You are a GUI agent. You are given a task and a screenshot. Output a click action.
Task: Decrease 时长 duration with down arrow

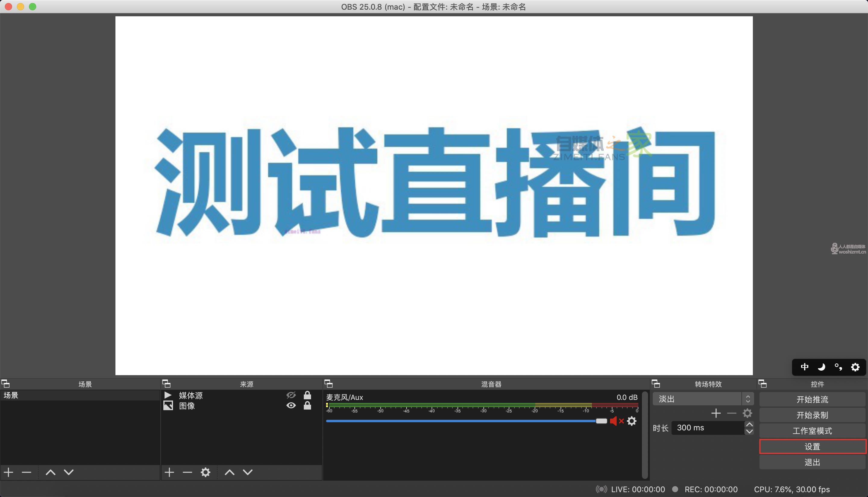click(x=749, y=432)
